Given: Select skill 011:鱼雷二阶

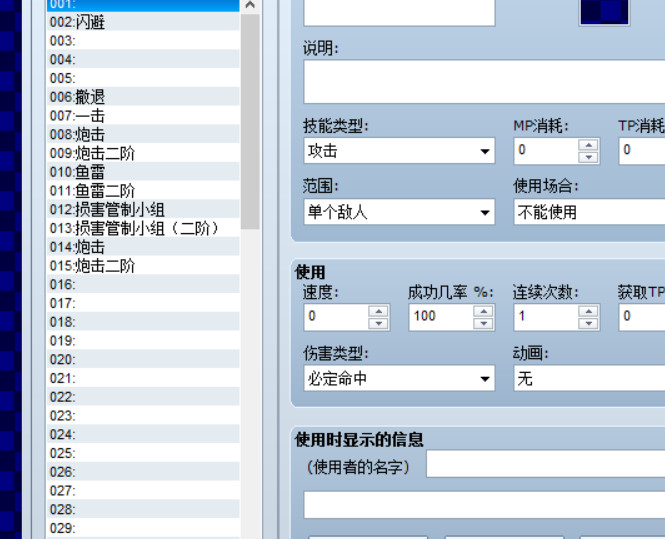Looking at the screenshot, I should pos(143,191).
